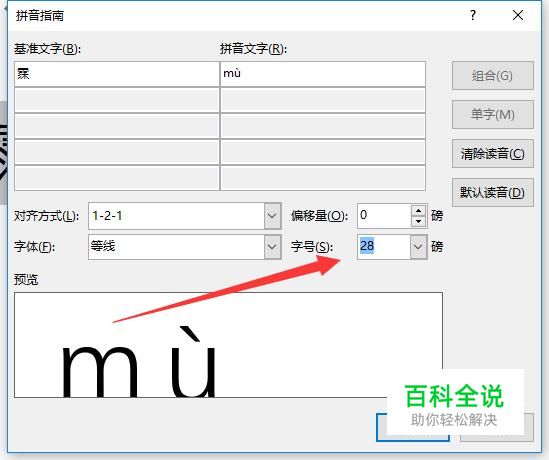The width and height of the screenshot is (549, 460).
Task: Click the 拼音文字 field containing mù
Action: (323, 74)
